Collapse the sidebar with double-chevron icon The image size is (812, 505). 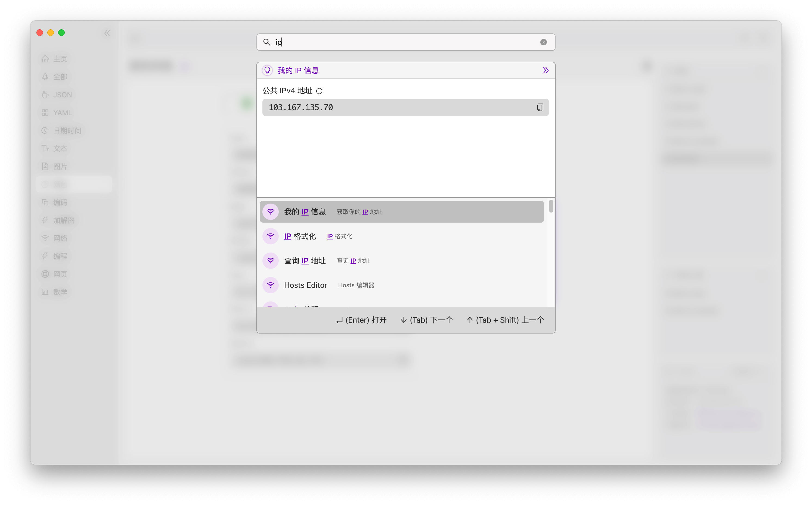pyautogui.click(x=107, y=33)
